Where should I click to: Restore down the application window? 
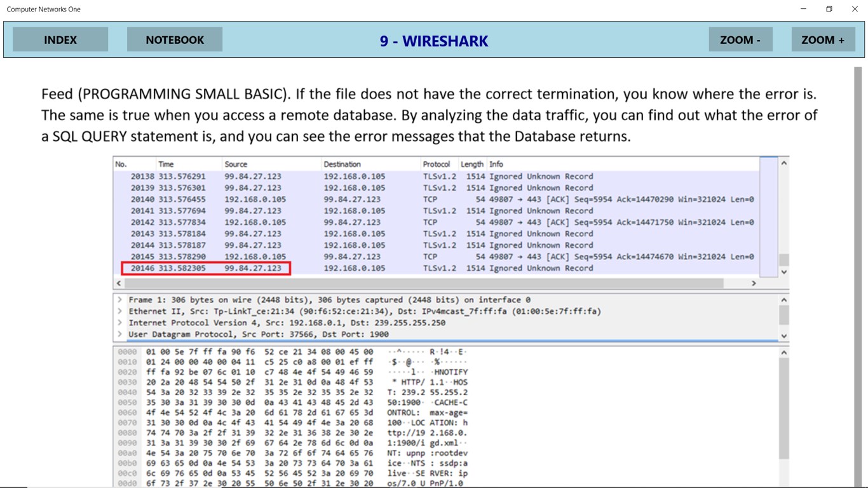[x=829, y=9]
